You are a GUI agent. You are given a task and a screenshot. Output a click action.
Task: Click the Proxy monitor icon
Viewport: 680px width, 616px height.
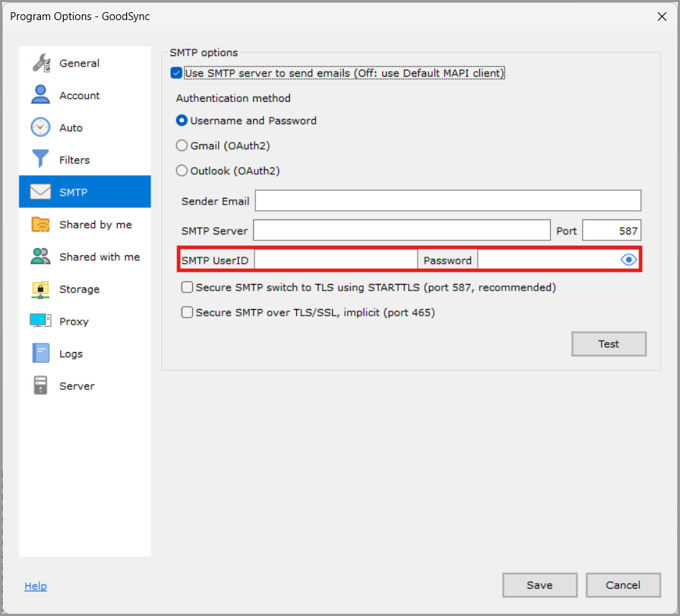pyautogui.click(x=40, y=321)
